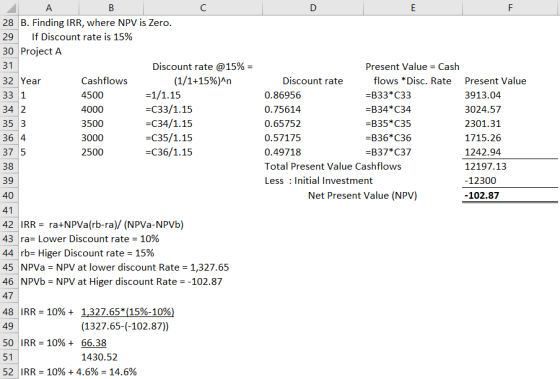
Task: Select present value 1715.26
Action: coord(482,138)
